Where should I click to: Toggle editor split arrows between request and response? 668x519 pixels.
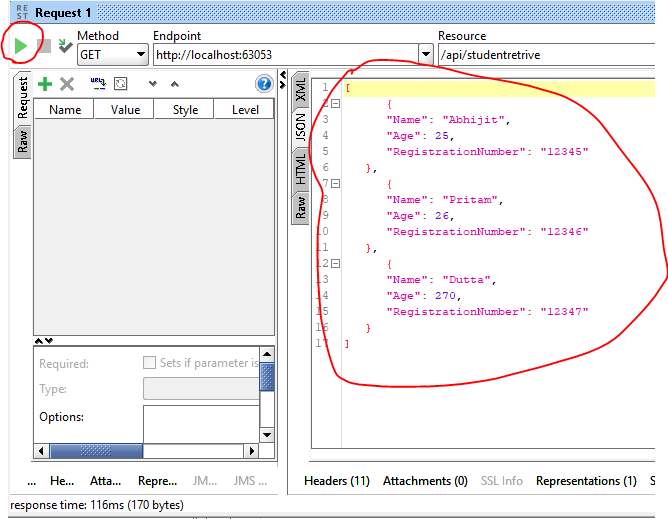282,80
